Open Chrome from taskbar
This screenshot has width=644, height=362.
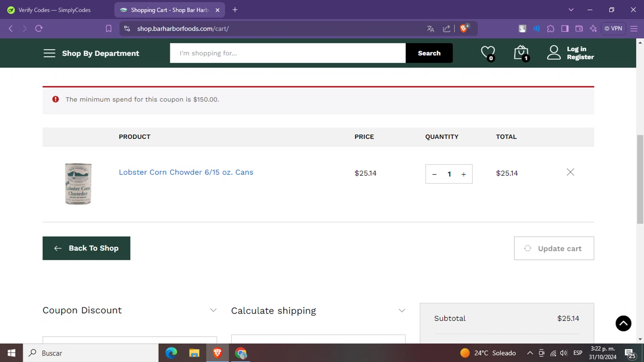pos(241,353)
